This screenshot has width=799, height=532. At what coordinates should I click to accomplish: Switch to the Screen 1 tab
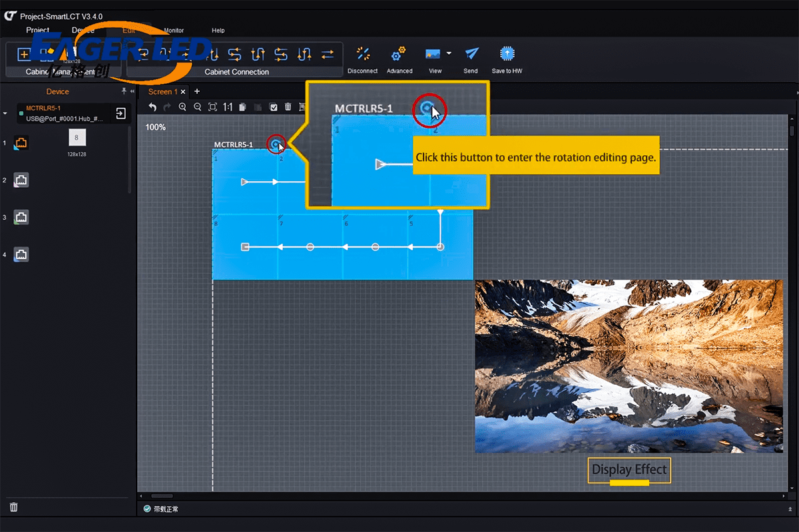coord(162,92)
